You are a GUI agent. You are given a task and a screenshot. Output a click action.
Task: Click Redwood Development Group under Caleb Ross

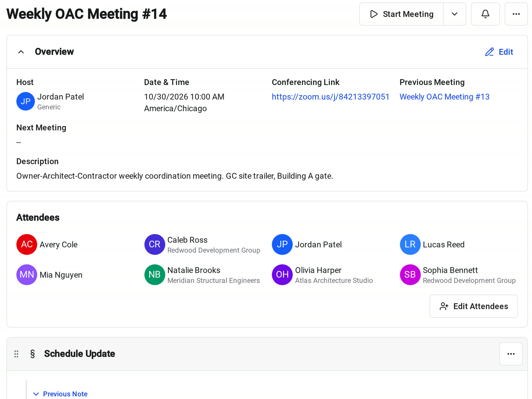coord(214,250)
